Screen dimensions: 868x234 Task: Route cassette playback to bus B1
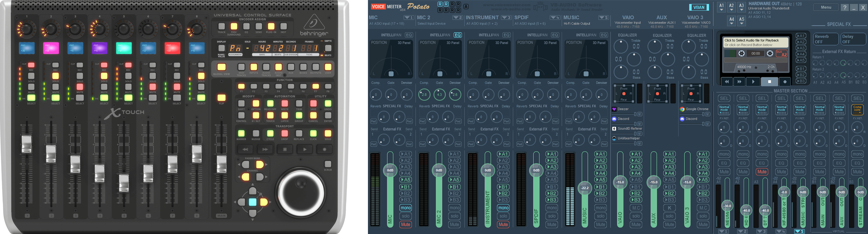[801, 69]
